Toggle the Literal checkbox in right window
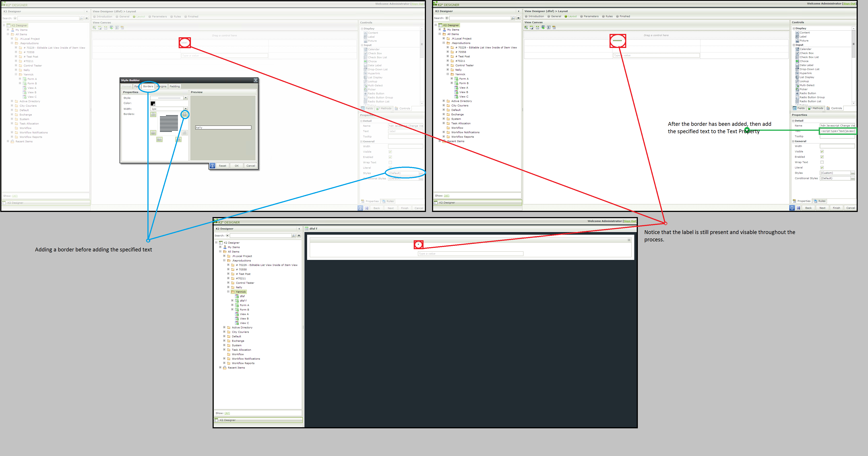868x456 pixels. click(x=822, y=168)
